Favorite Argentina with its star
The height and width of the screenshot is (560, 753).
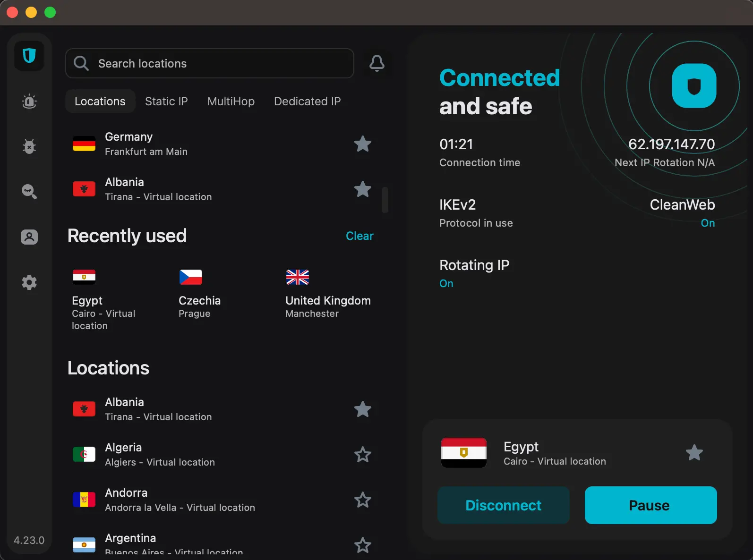point(363,545)
